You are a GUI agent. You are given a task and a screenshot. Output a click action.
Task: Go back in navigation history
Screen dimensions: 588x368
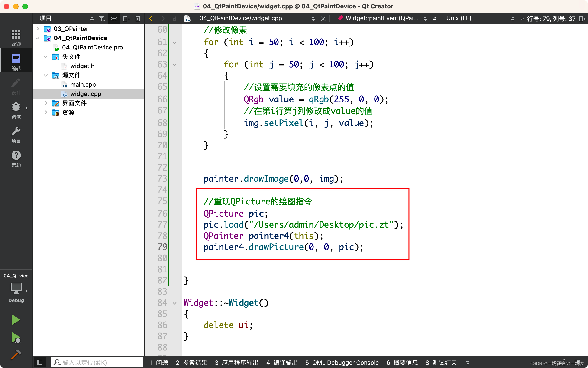coord(151,19)
